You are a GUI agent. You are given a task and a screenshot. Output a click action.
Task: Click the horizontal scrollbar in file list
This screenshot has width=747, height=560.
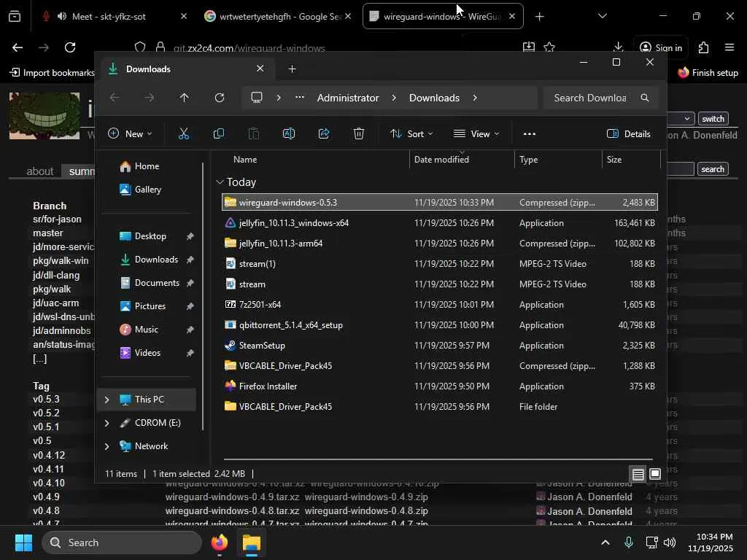[x=438, y=459]
